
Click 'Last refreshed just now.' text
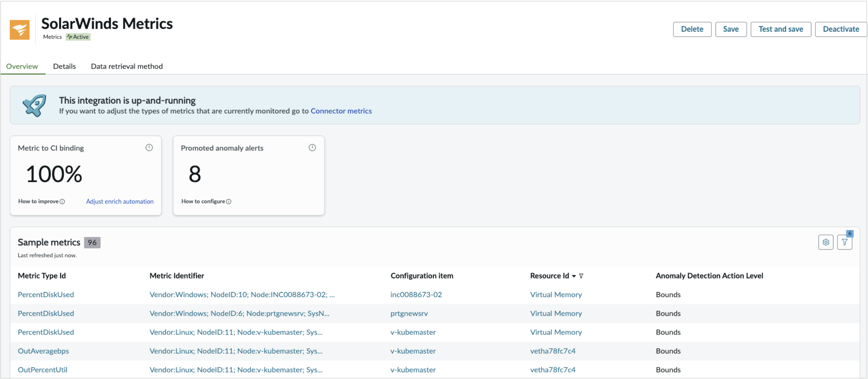[47, 255]
